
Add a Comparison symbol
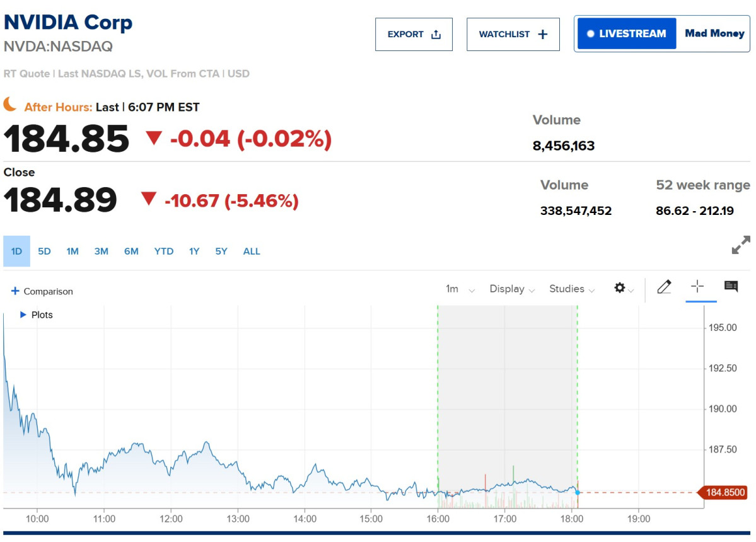pos(42,291)
